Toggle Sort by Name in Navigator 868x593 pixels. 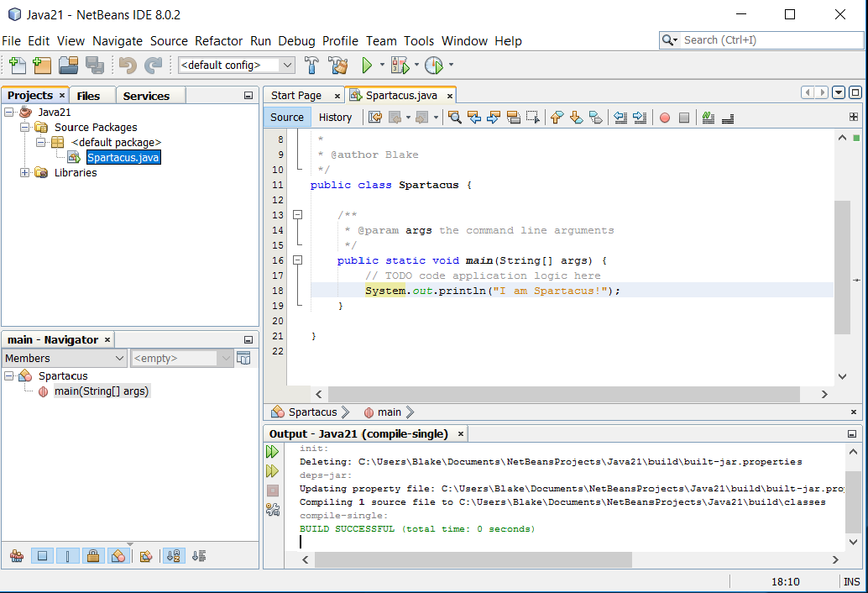(174, 556)
